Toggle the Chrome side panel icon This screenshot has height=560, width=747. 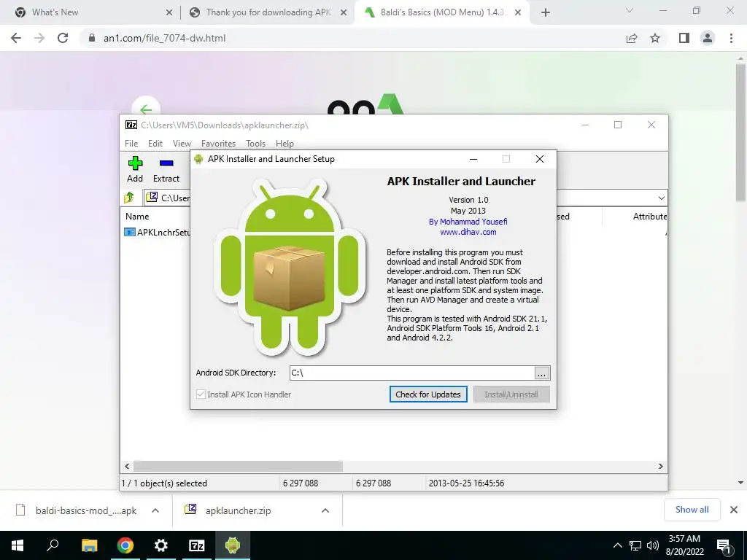[x=684, y=38]
